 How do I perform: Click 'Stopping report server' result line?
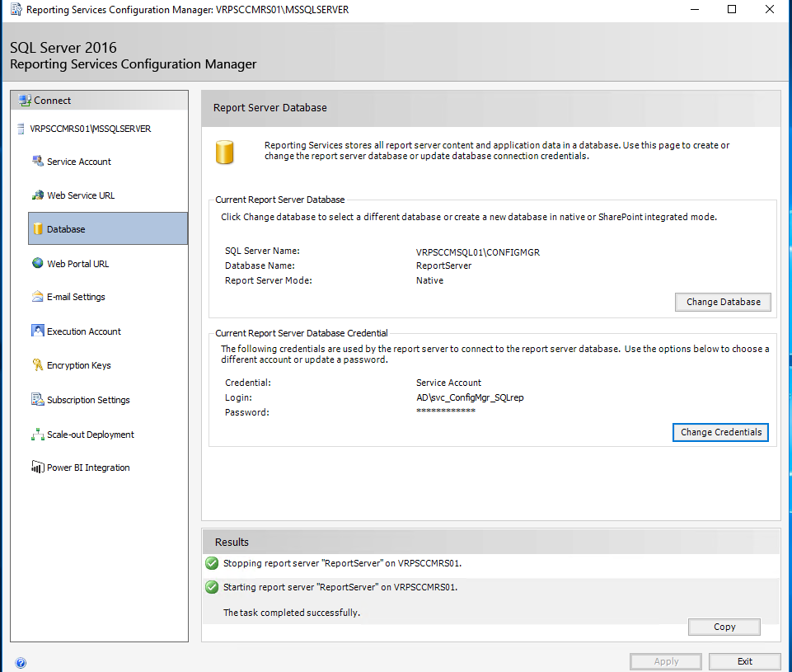[x=342, y=563]
